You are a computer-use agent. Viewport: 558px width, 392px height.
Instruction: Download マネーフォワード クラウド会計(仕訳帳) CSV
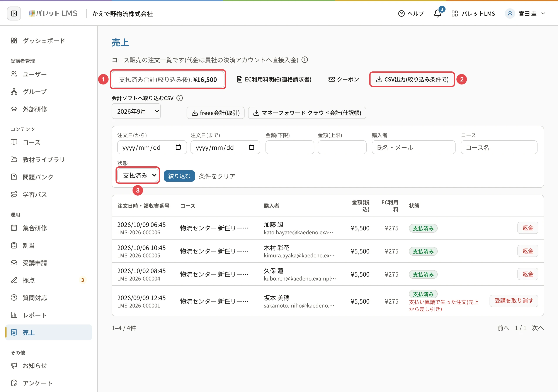coord(307,113)
